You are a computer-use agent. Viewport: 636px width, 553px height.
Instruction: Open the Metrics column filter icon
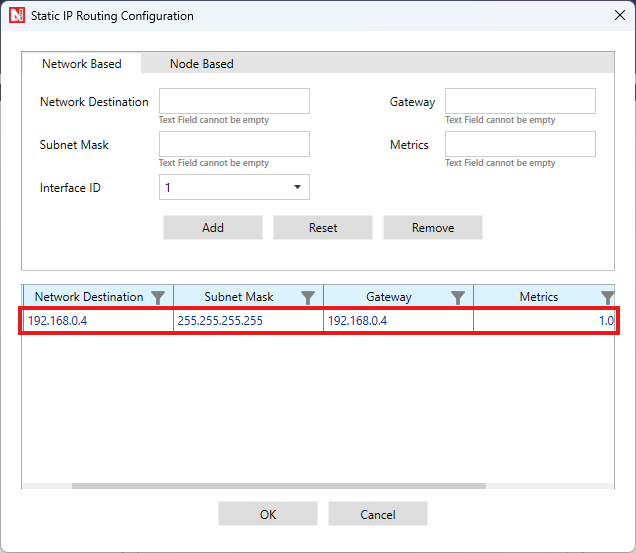pyautogui.click(x=607, y=297)
